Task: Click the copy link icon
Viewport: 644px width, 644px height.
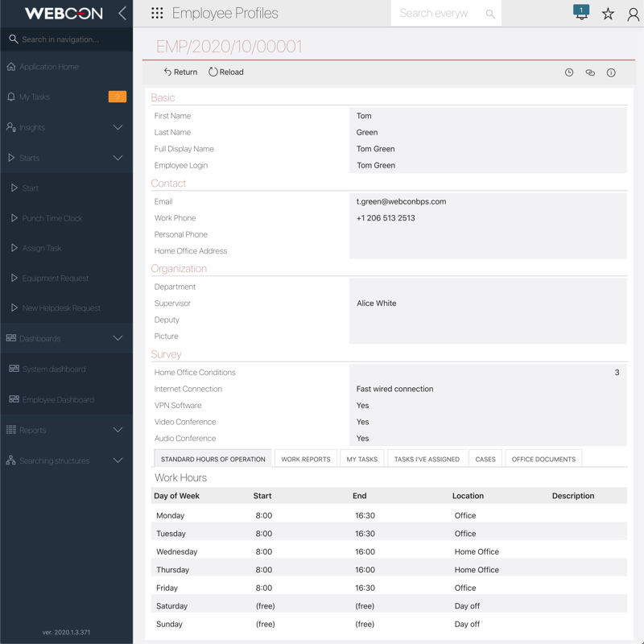Action: click(x=590, y=72)
